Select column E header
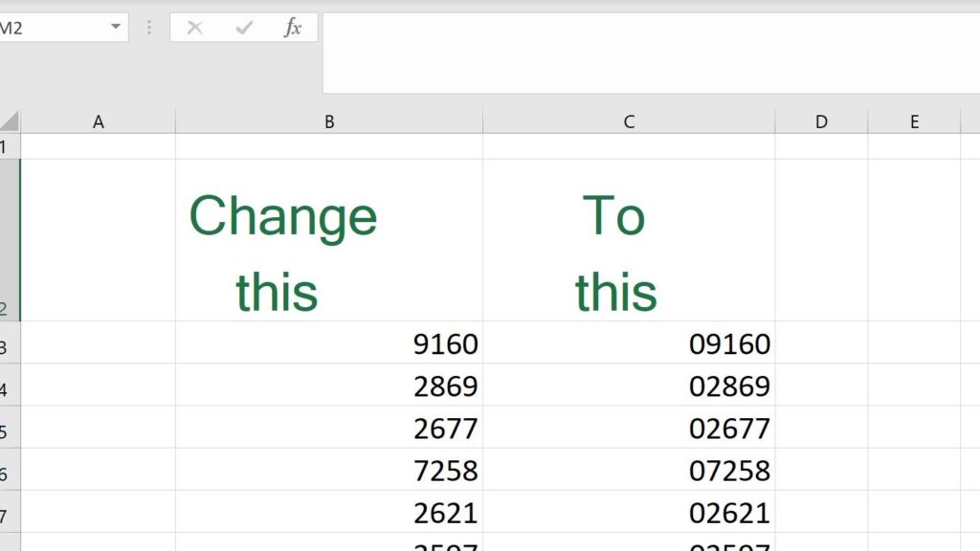Viewport: 980px width, 551px height. (x=914, y=121)
